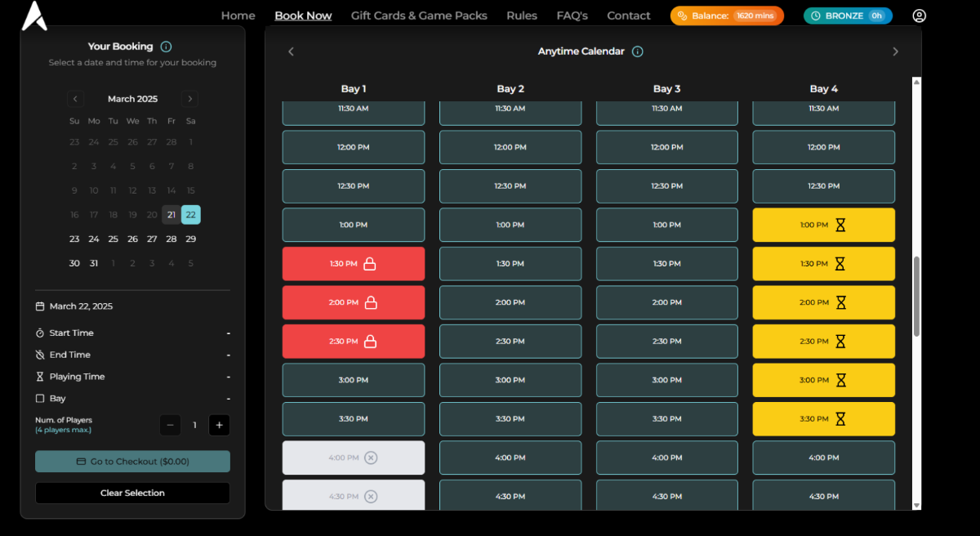The width and height of the screenshot is (980, 536).
Task: Select March 28 in the date picker
Action: 171,239
